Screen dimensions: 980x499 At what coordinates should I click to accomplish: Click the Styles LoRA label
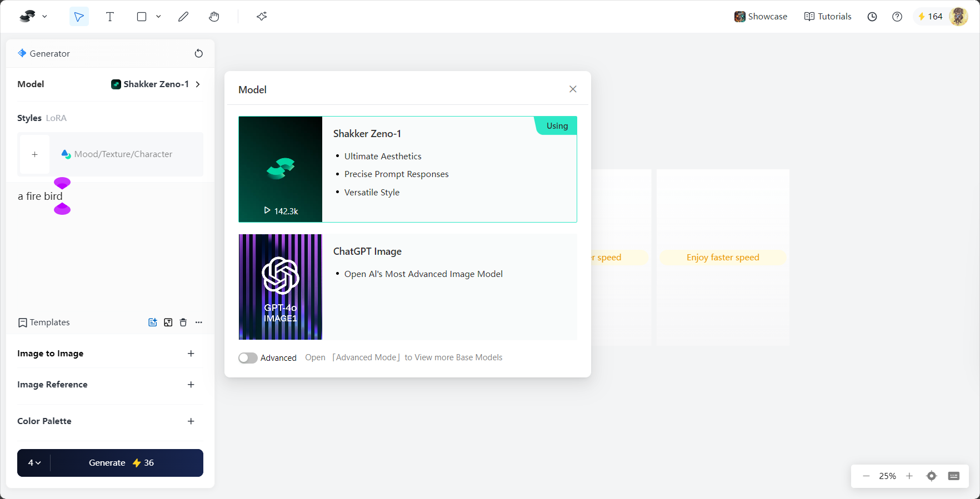(42, 118)
